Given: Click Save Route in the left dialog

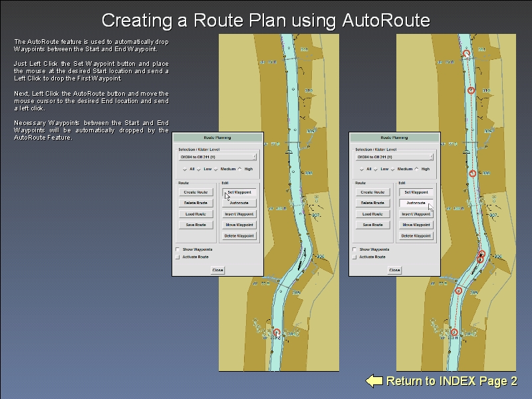Looking at the screenshot, I should pos(196,225).
